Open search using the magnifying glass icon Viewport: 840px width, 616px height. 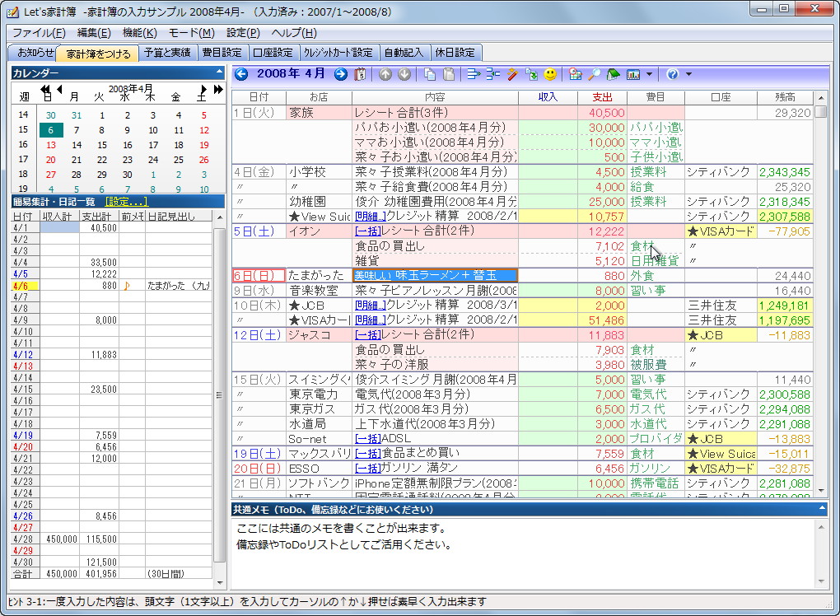(x=595, y=74)
